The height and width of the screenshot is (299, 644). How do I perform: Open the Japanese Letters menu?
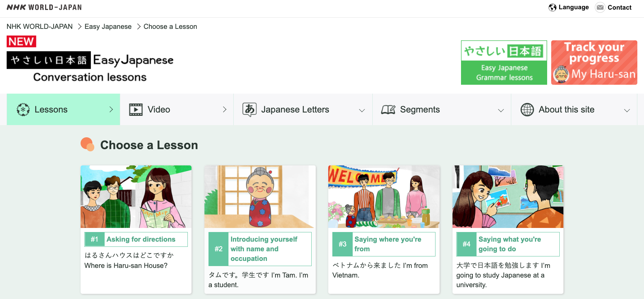click(303, 109)
